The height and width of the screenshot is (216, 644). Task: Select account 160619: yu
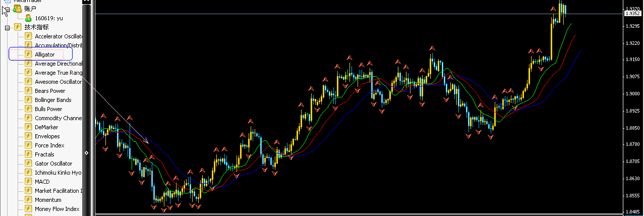(x=49, y=18)
